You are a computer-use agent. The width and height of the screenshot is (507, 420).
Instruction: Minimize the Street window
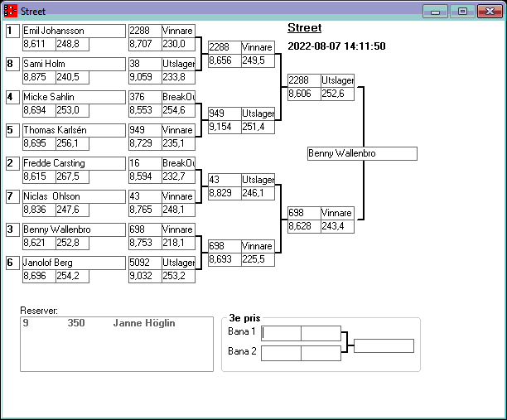tap(435, 12)
